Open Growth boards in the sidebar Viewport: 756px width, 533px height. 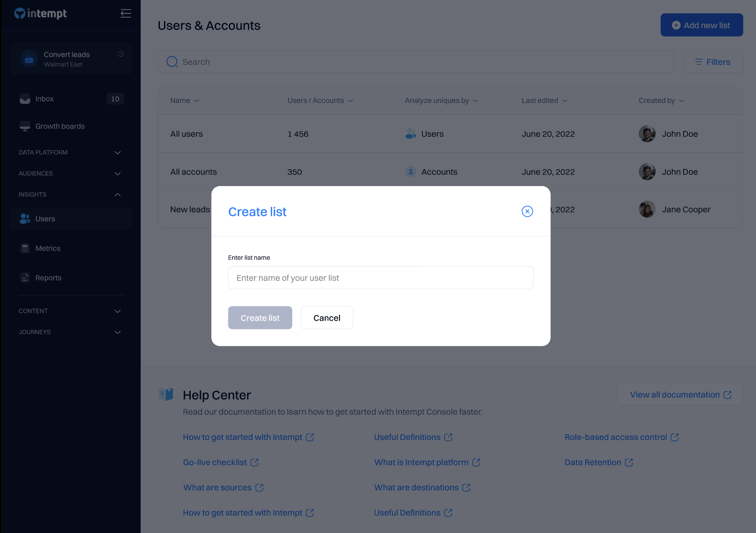coord(60,126)
